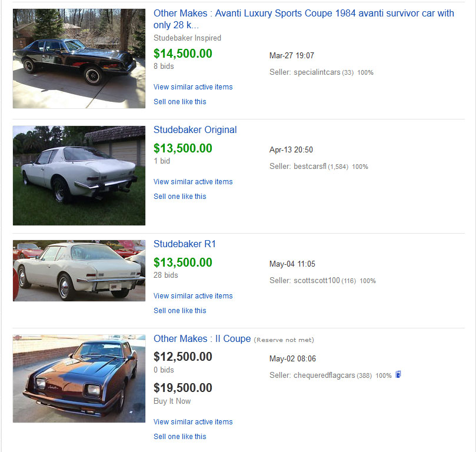Click Sell one like this under Studebaker R1
This screenshot has width=476, height=452.
click(179, 311)
